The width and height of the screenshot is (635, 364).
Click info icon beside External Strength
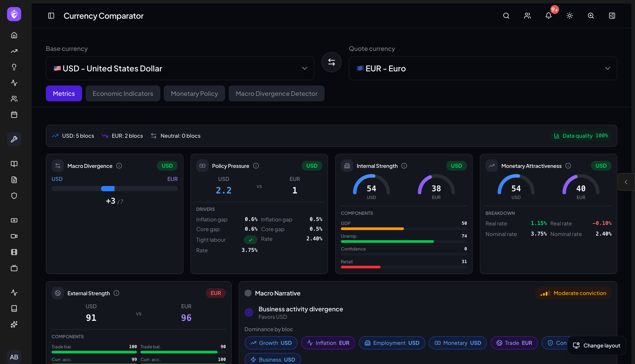116,293
